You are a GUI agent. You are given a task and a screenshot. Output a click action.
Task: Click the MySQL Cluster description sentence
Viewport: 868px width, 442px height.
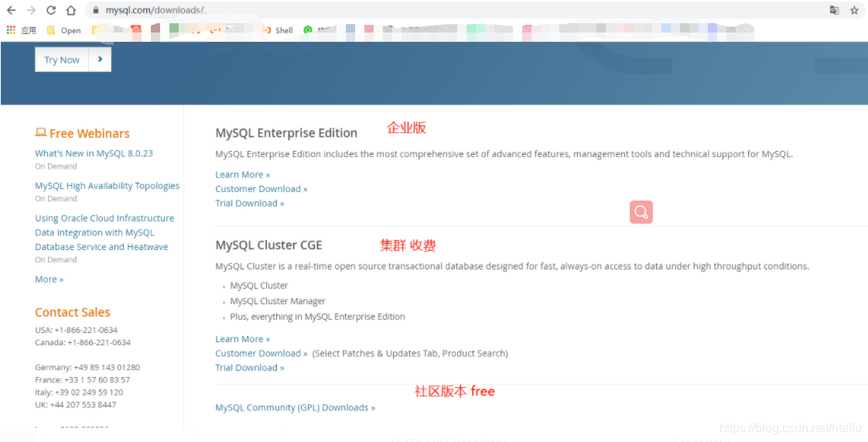[512, 266]
